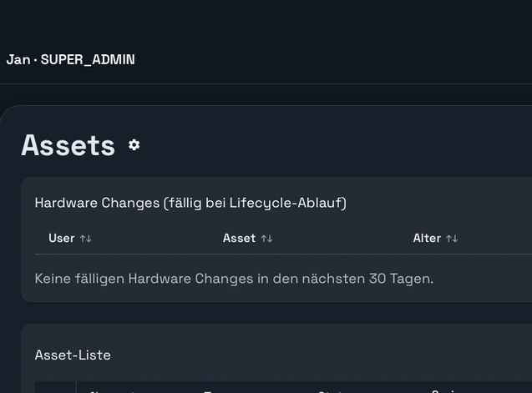Click the dot separator between Jan and SUPER_ADMIN
The height and width of the screenshot is (393, 532).
(x=35, y=60)
